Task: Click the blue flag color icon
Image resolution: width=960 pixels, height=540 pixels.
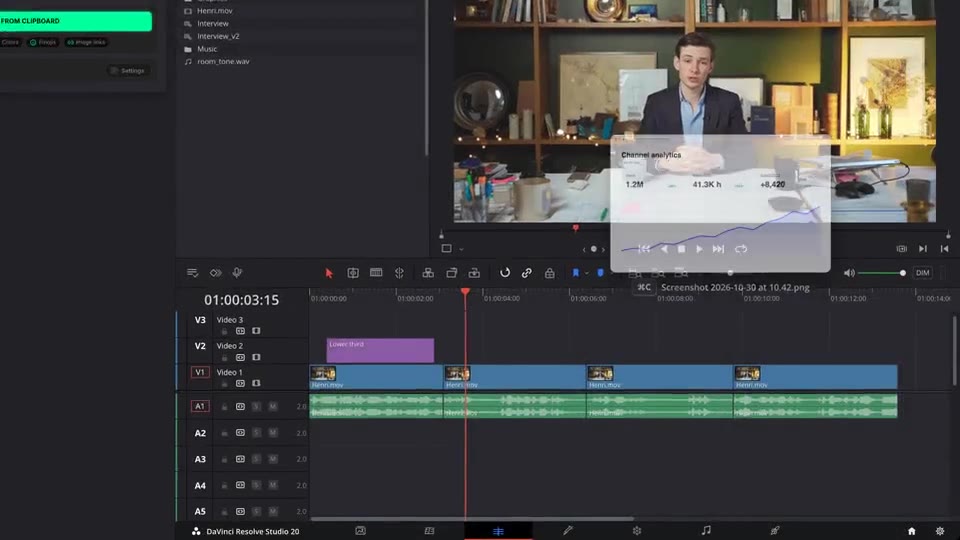Action: [576, 273]
